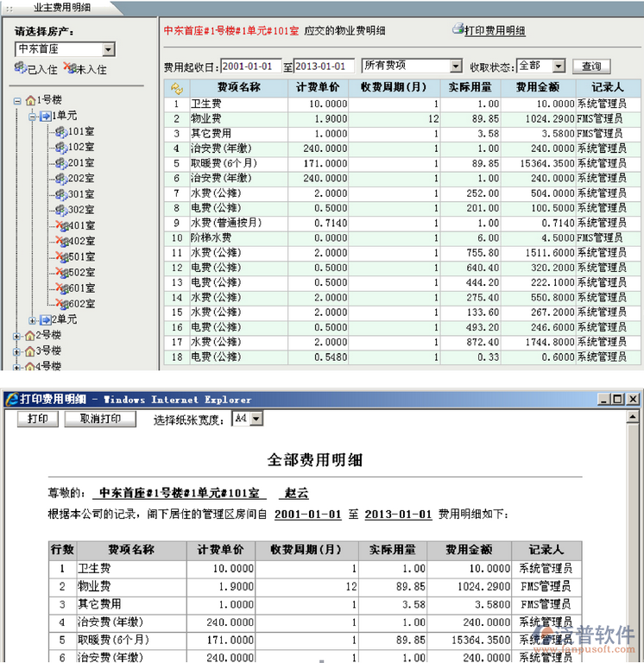This screenshot has width=644, height=663.
Task: Select 101室 in the tree
Action: pos(81,132)
